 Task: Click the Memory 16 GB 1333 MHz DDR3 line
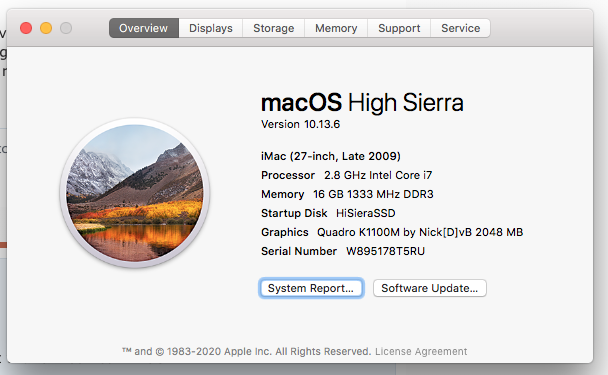coord(347,194)
